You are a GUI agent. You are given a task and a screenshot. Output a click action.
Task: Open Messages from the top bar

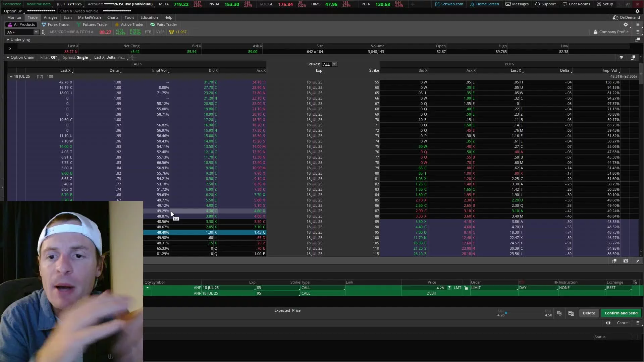coord(517,4)
